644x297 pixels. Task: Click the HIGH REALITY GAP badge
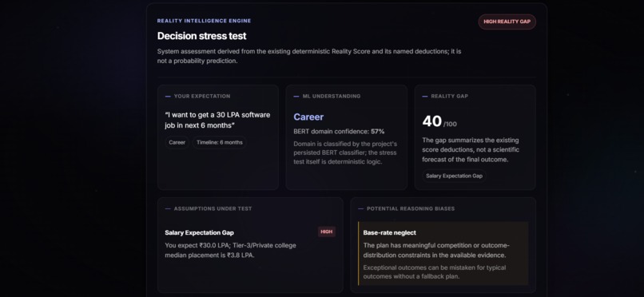tap(507, 22)
